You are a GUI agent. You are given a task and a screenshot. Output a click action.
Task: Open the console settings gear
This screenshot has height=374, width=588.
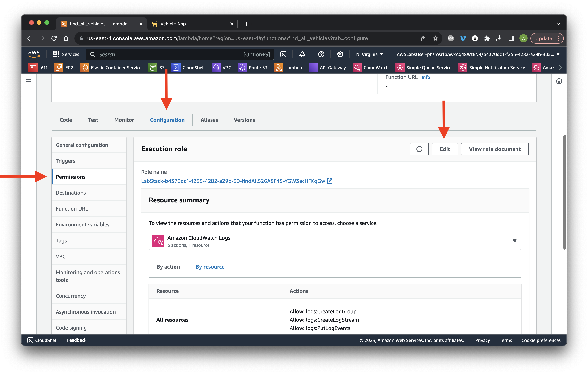[x=340, y=54]
